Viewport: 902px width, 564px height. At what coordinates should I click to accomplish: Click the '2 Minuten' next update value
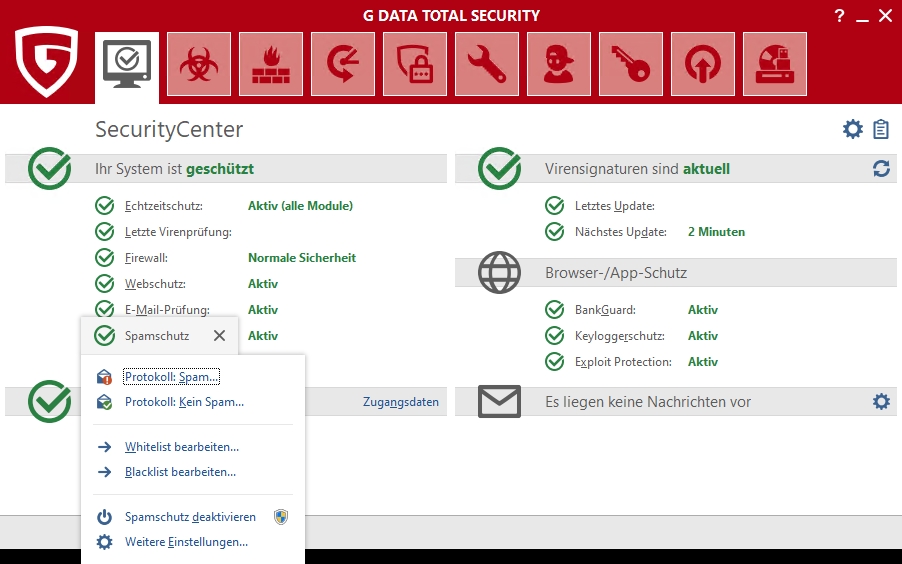click(716, 232)
